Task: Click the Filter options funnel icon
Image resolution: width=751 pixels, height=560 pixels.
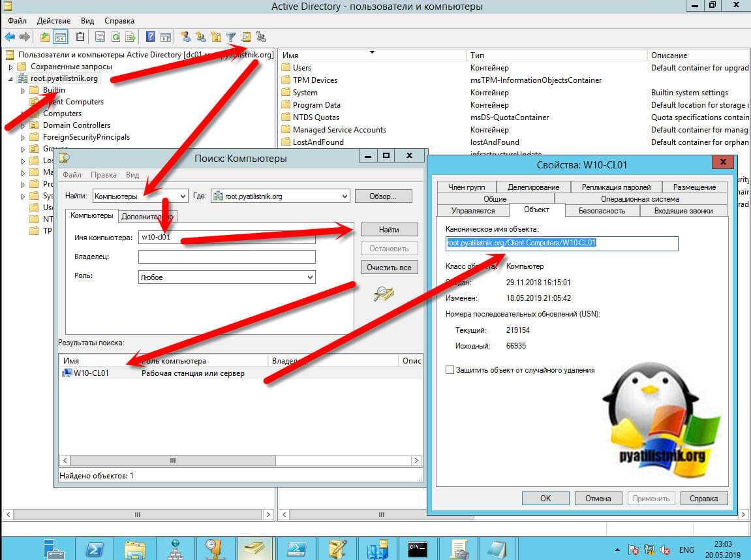Action: 231,37
